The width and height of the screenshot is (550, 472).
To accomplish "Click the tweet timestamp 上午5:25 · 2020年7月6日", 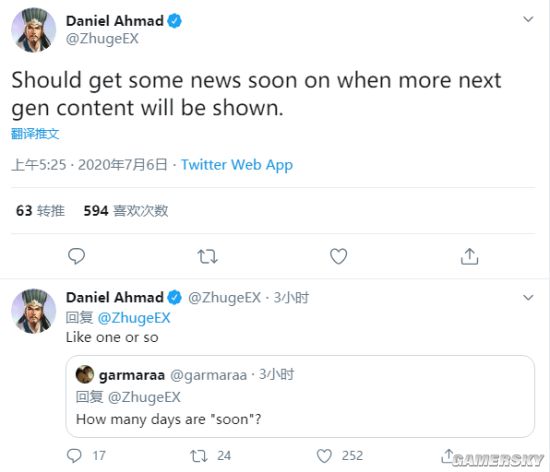I will tap(89, 164).
